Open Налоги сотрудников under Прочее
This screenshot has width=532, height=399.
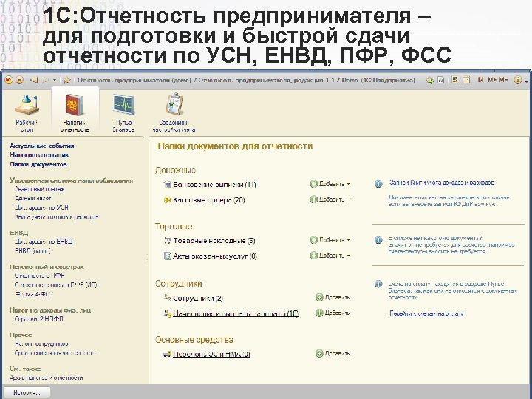coord(41,344)
